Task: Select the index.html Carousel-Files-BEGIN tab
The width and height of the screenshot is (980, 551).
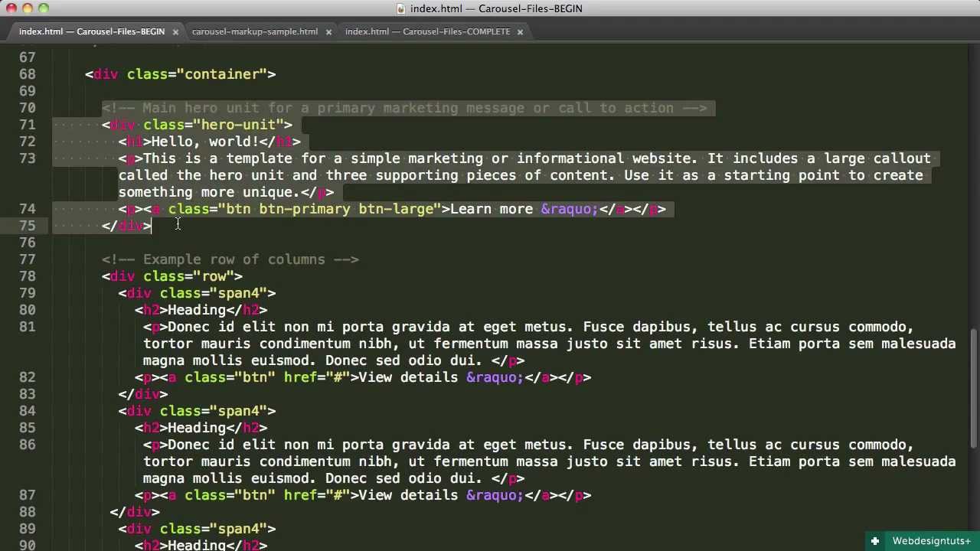Action: [x=92, y=31]
